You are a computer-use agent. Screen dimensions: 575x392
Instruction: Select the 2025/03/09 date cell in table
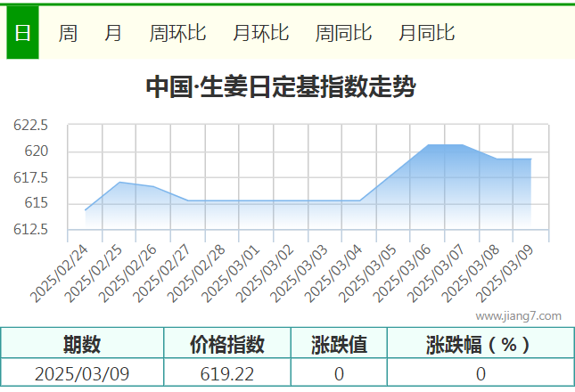pos(82,374)
